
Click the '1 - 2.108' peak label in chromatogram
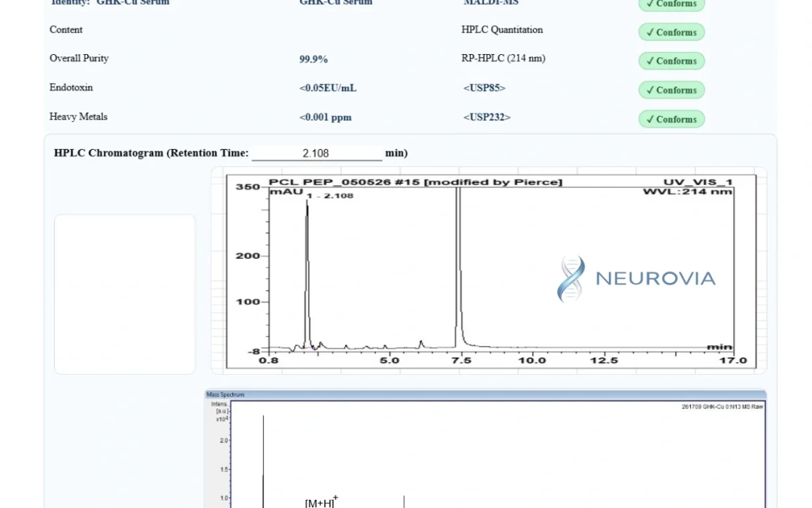click(330, 196)
